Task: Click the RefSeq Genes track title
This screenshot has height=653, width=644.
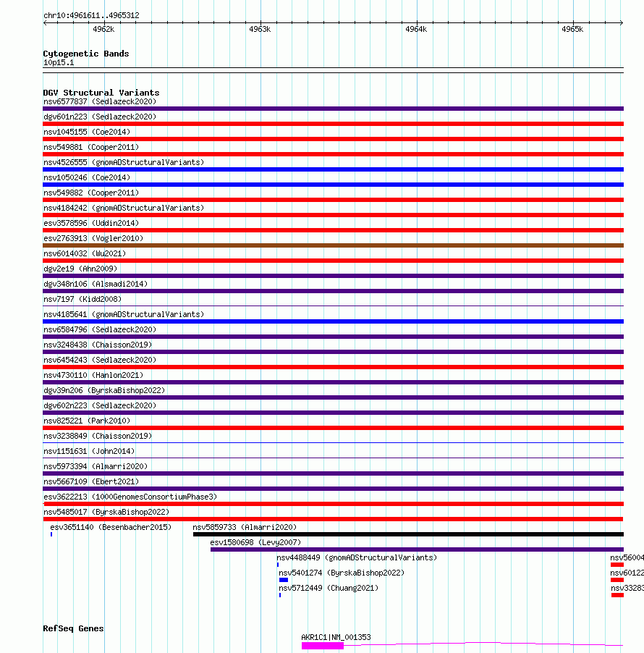Action: point(73,628)
